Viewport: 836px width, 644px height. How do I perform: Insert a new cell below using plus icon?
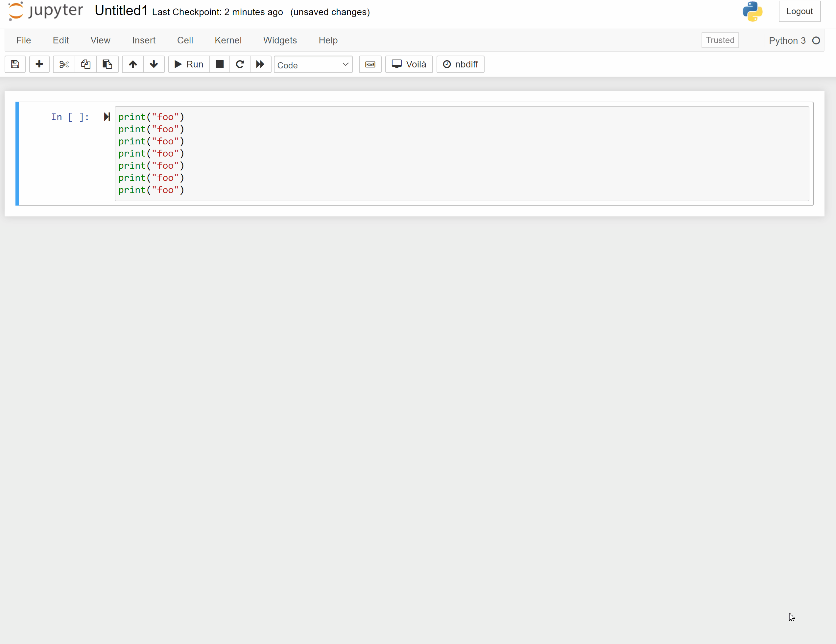coord(39,64)
